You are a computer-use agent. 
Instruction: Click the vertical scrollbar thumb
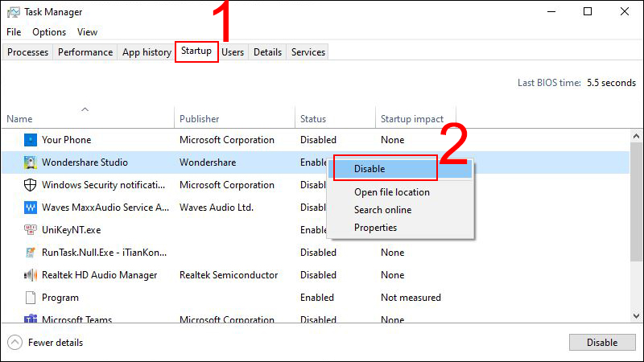click(636, 201)
